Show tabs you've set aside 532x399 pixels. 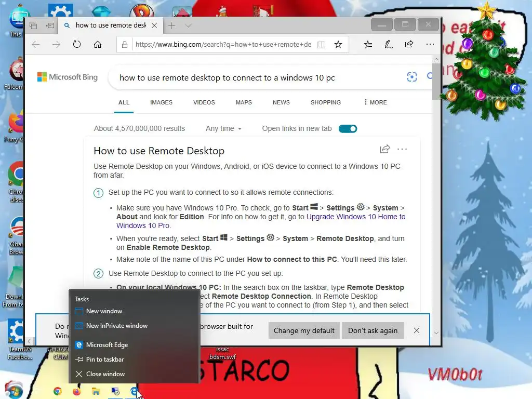click(33, 25)
